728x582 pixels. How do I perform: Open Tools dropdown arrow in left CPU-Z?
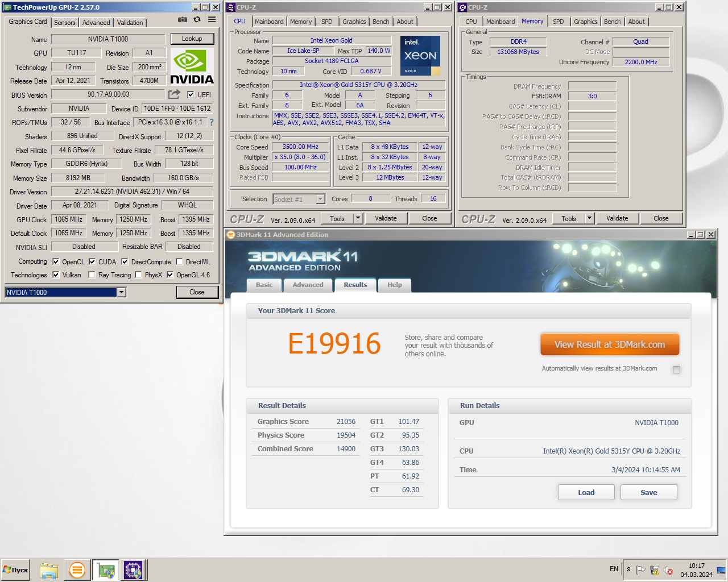pos(358,218)
